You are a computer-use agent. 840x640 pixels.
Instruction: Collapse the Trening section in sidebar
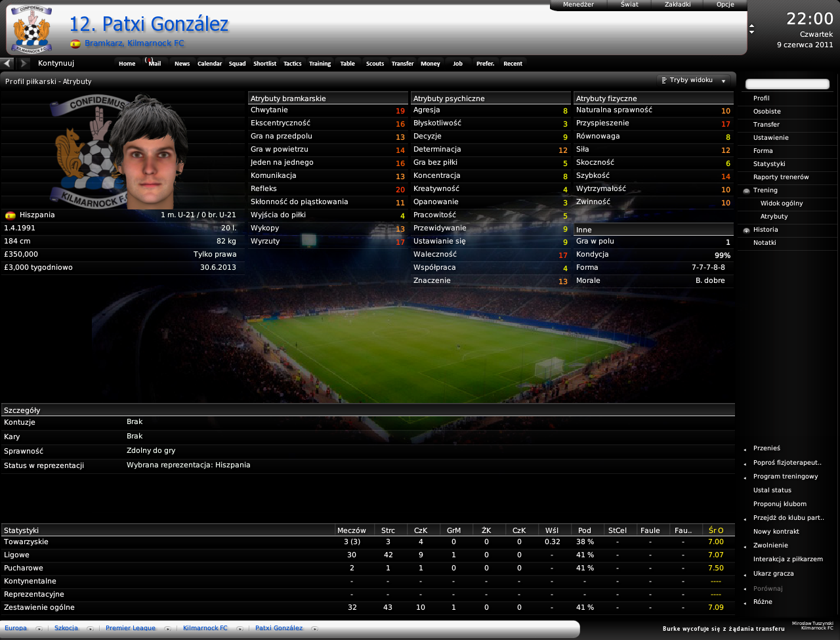point(746,190)
